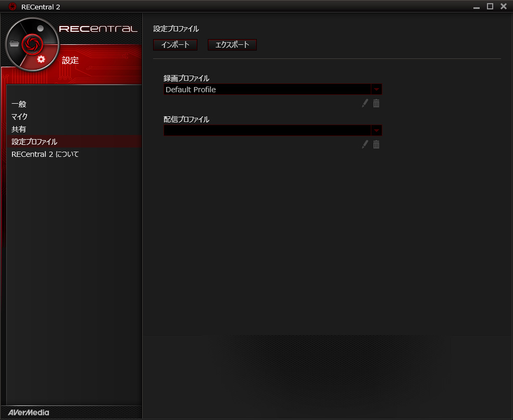The image size is (513, 420).
Task: Click the record dot on the dial
Action: (40, 29)
